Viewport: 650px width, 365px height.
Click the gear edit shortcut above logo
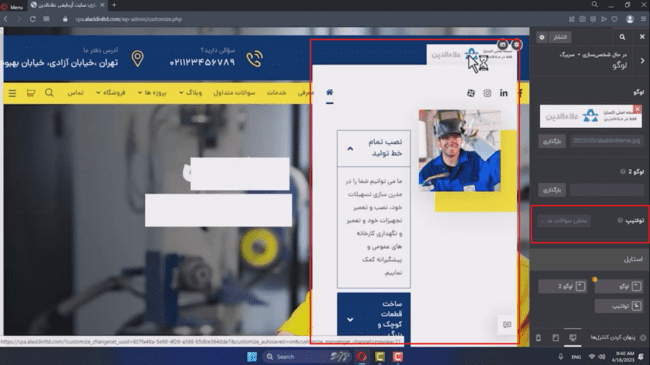516,44
